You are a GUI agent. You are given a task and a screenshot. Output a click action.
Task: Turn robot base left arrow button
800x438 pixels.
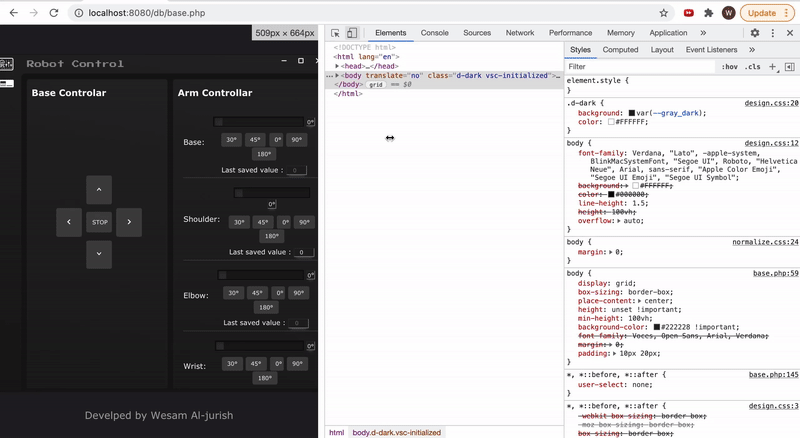pyautogui.click(x=69, y=222)
